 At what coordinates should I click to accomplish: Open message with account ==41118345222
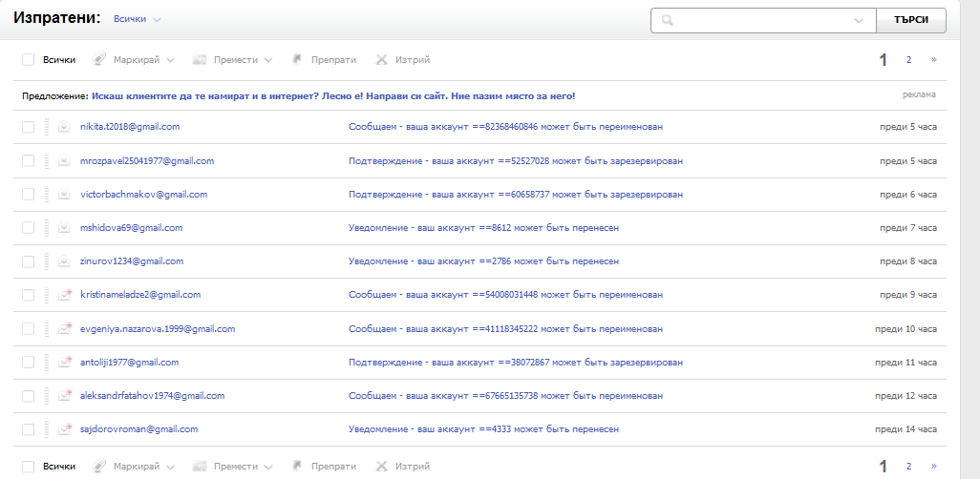[x=505, y=328]
